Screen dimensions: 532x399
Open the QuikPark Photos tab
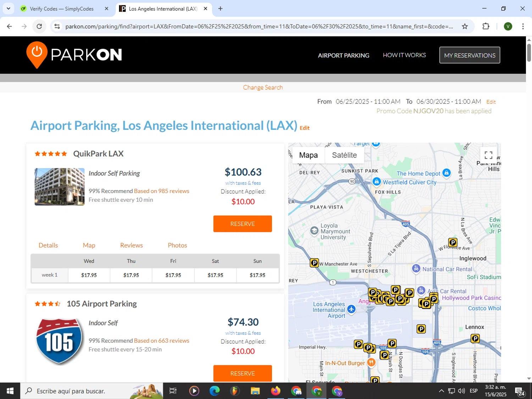point(177,245)
